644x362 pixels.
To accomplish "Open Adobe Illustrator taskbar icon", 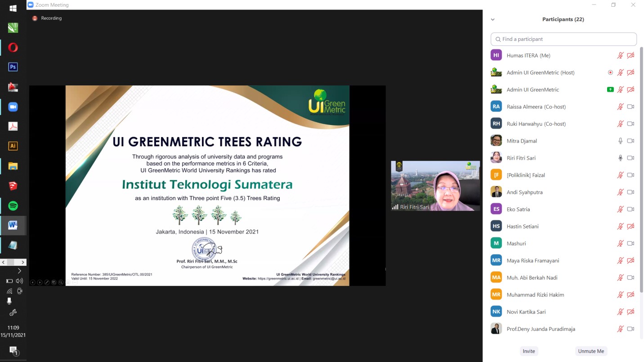I will 13,146.
